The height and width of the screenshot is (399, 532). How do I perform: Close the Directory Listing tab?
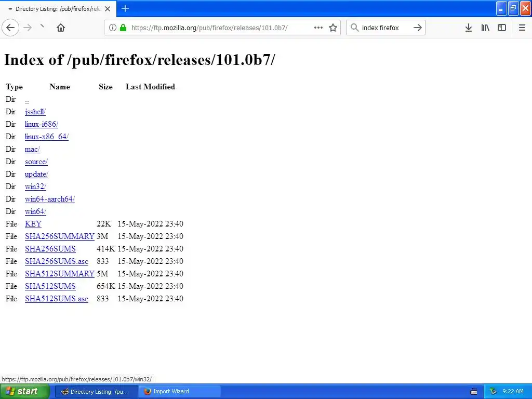[108, 9]
